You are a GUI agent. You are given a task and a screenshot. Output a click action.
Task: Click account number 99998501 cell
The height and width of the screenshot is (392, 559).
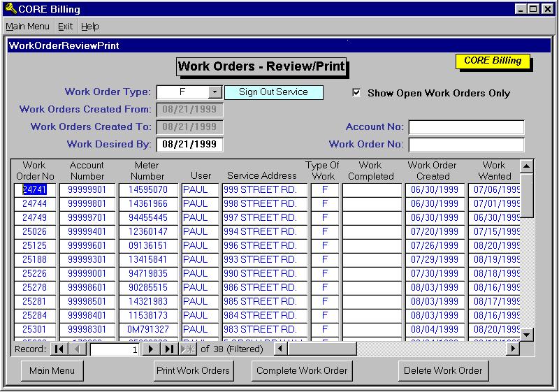pyautogui.click(x=87, y=301)
